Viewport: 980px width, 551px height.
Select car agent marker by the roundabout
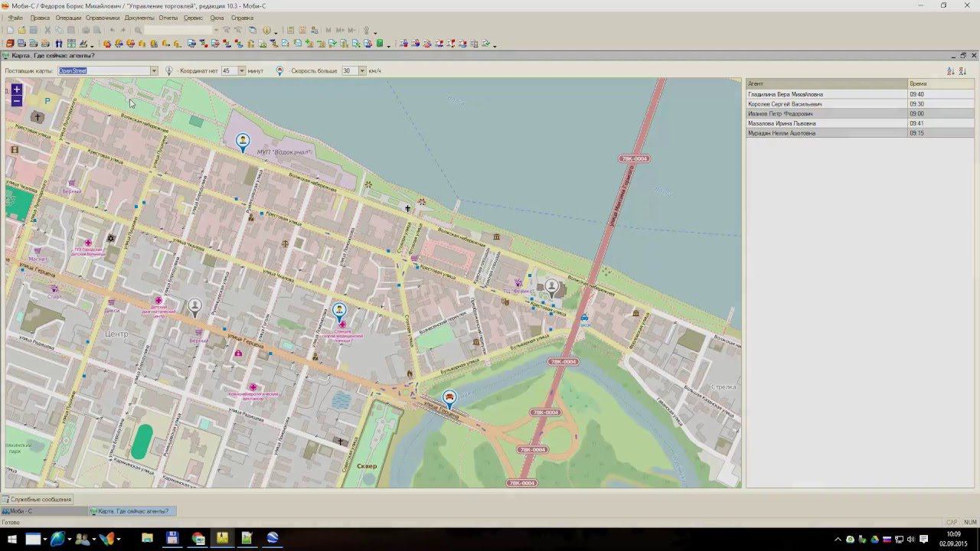click(449, 399)
